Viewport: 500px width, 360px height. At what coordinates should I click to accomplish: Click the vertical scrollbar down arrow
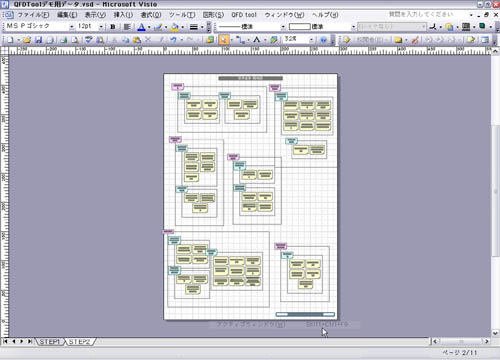pyautogui.click(x=495, y=333)
